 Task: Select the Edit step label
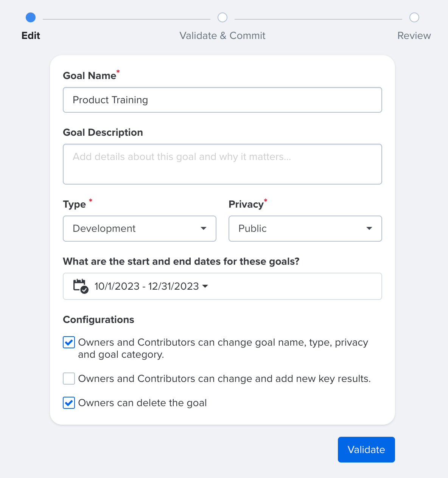click(x=31, y=36)
